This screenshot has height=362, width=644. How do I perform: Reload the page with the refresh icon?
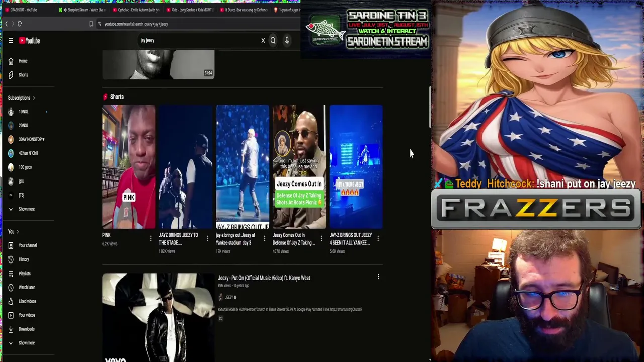[x=20, y=24]
